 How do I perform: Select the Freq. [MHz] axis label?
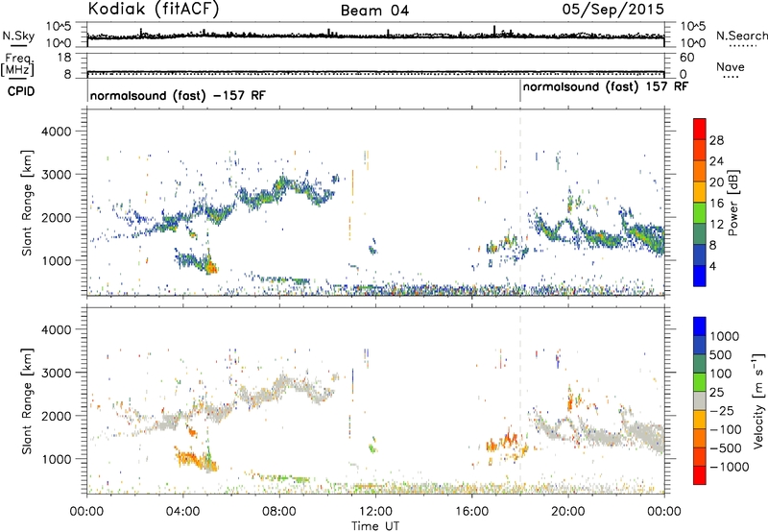(17, 65)
